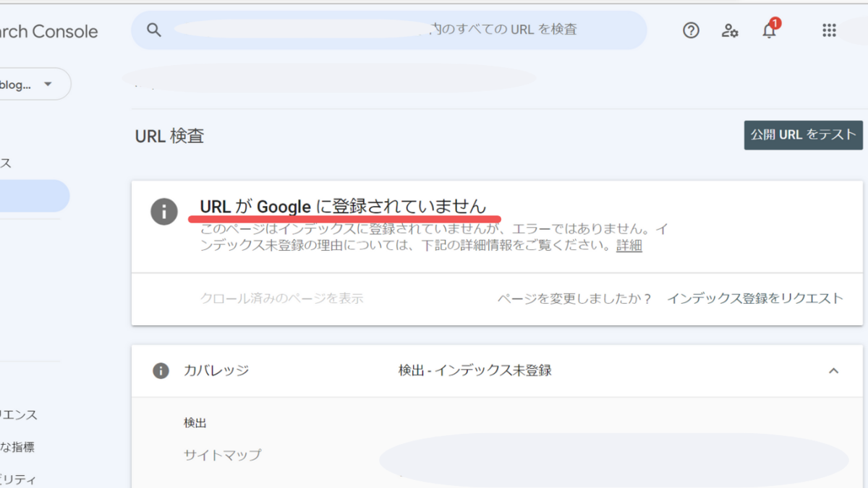The image size is (868, 488).
Task: Click クロール済みのページを表示
Action: tap(281, 299)
